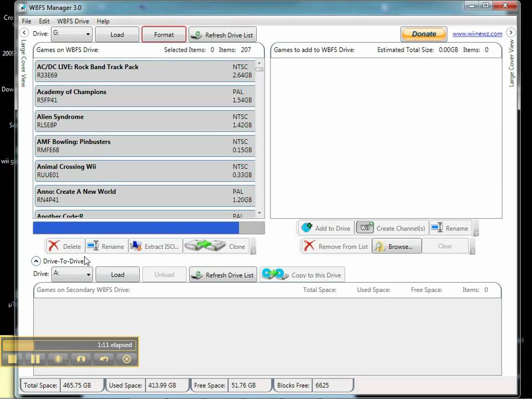Click Create Channel(s) Wii icon
This screenshot has height=399, width=532.
365,228
